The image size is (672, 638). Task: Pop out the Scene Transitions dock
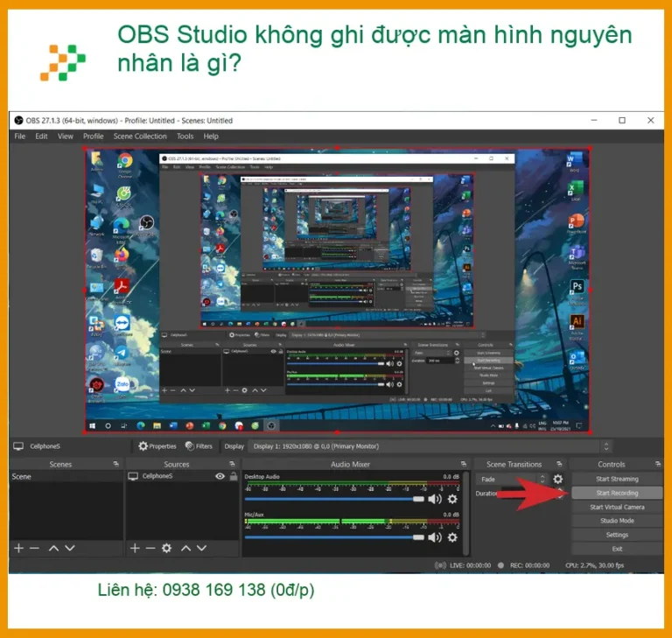[559, 464]
